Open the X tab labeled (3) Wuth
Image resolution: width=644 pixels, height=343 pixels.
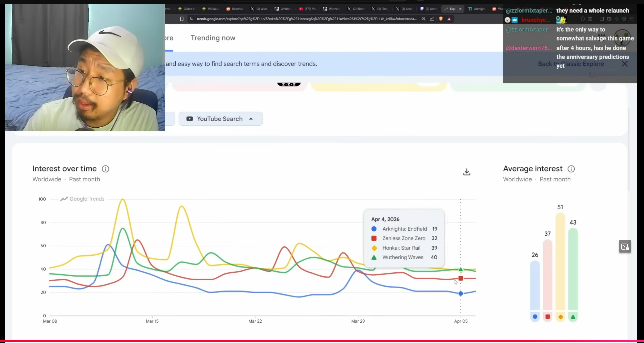(259, 9)
